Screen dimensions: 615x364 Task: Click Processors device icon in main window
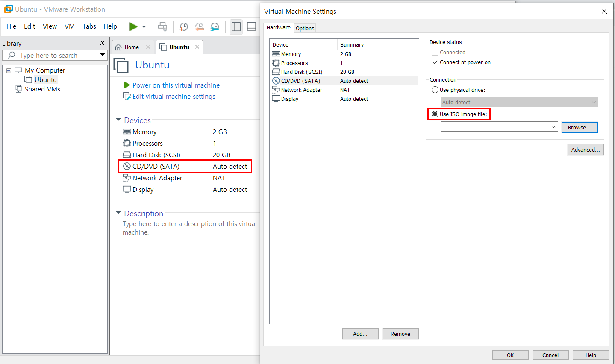[x=127, y=143]
